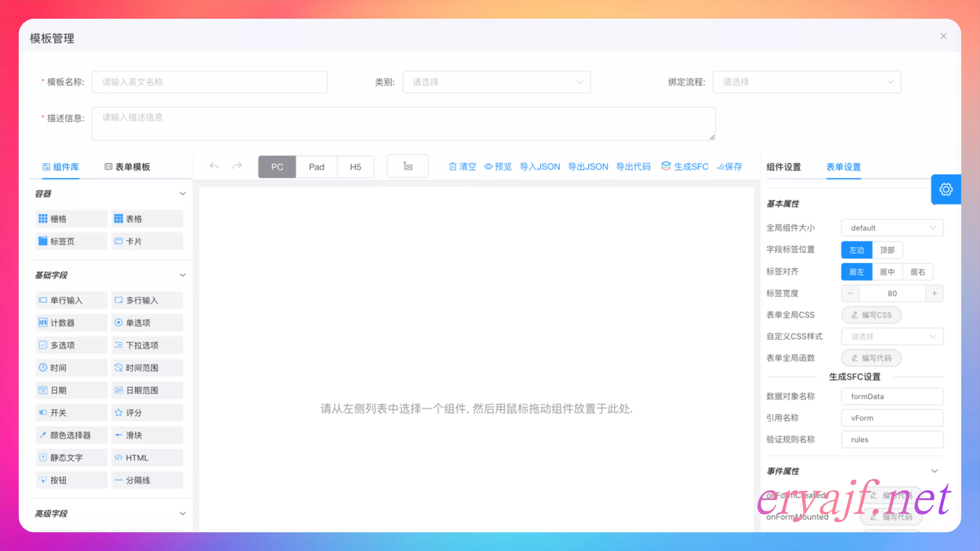This screenshot has height=551, width=980.
Task: Pick the 分隔线 divider component
Action: point(147,480)
